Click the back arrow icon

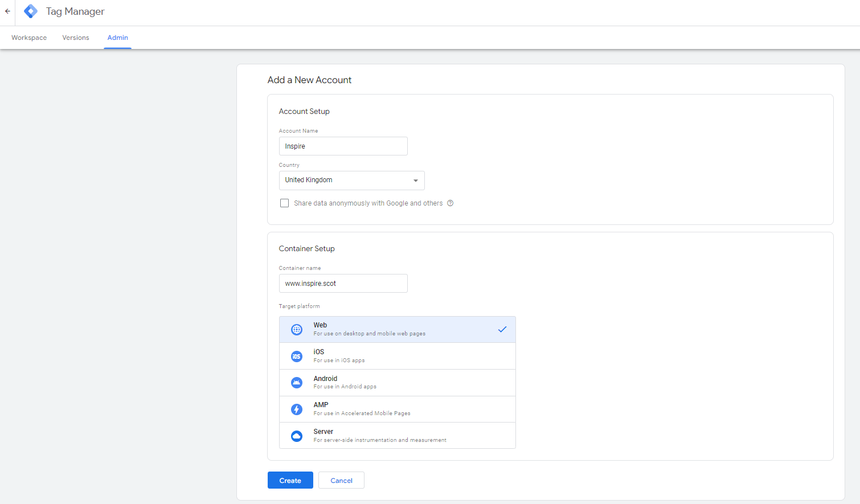point(7,11)
